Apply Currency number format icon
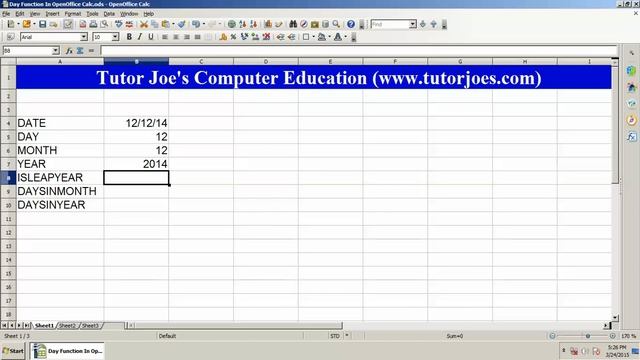 [223, 37]
